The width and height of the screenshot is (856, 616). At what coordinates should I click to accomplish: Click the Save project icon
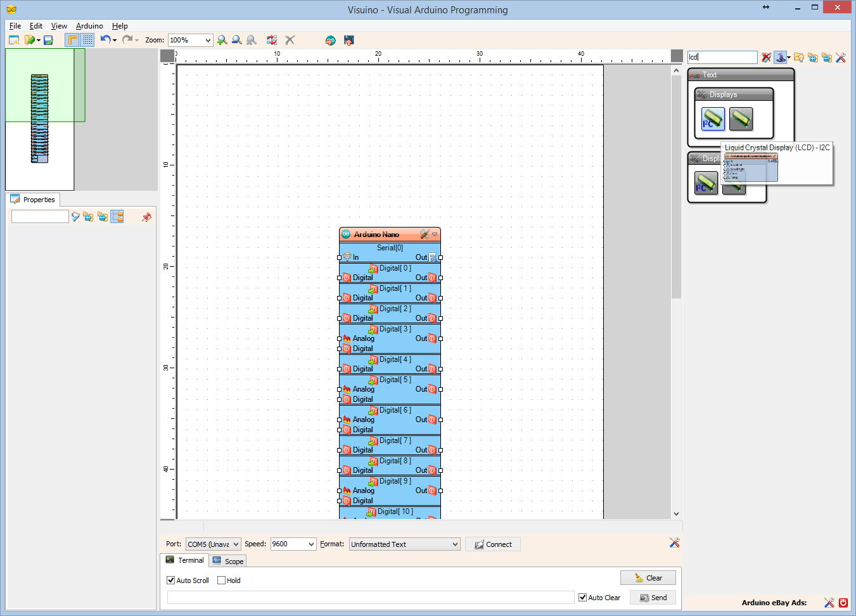pyautogui.click(x=48, y=40)
